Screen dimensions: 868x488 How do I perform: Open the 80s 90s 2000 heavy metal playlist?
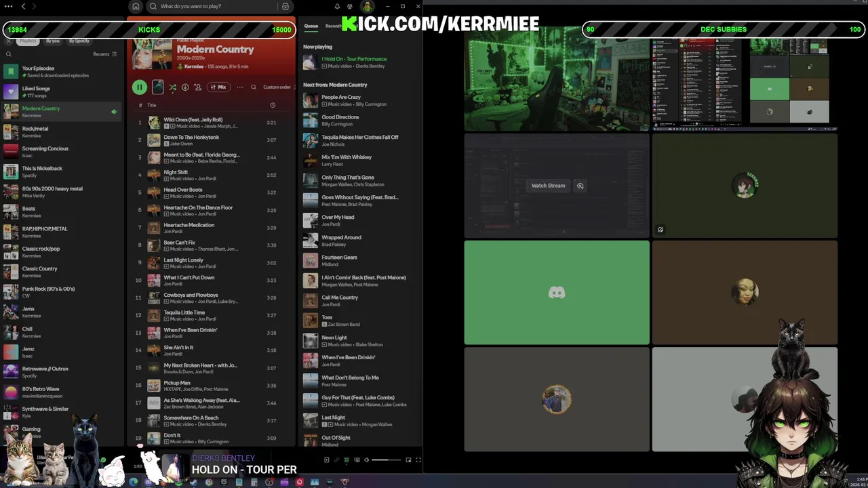click(x=62, y=192)
